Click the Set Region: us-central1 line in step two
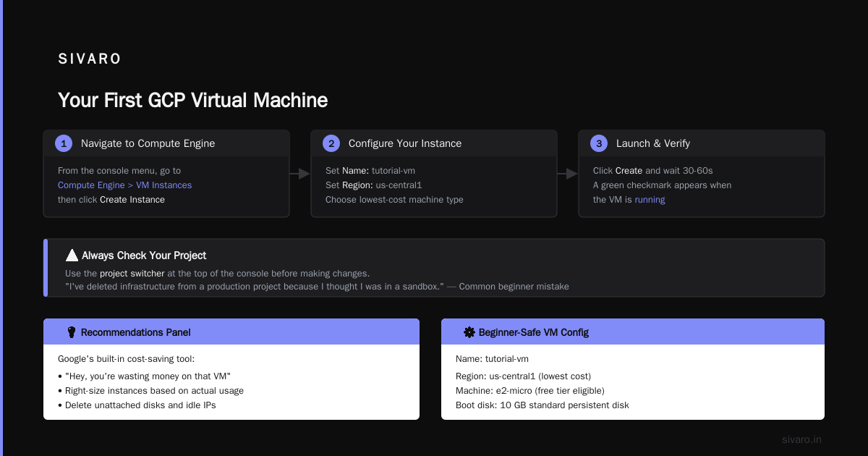 [373, 185]
